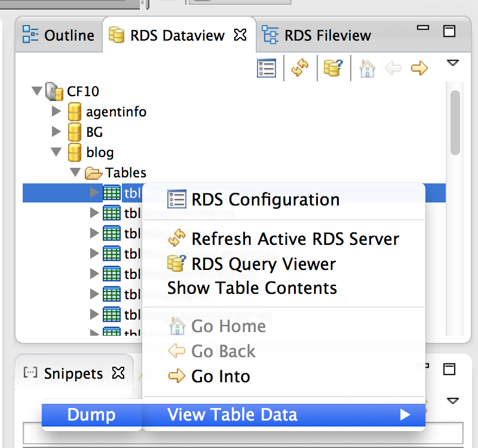478x448 pixels.
Task: Choose Refresh Active RDS Server menu entry
Action: pyautogui.click(x=284, y=238)
